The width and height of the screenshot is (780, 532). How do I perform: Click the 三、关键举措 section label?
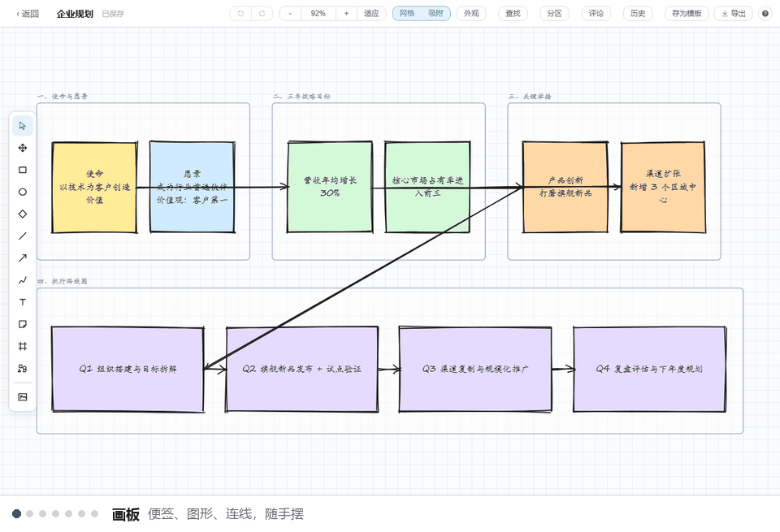[x=530, y=97]
